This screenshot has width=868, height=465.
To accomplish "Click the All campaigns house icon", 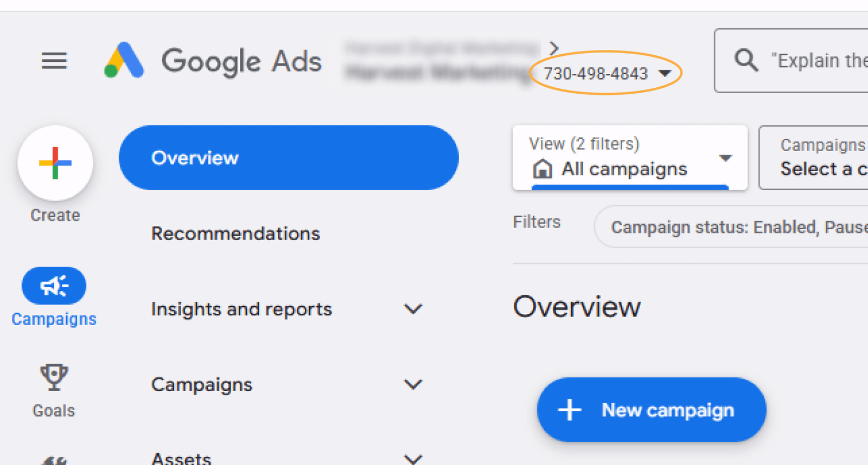I will coord(542,169).
